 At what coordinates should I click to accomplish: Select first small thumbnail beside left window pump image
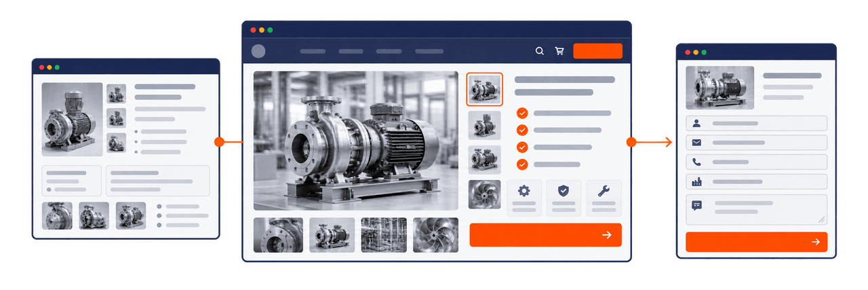[x=116, y=94]
